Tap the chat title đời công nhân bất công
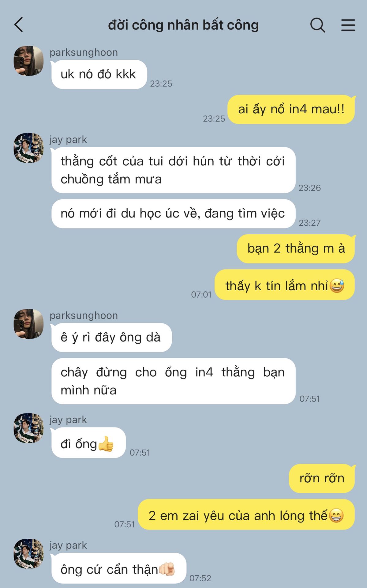The width and height of the screenshot is (367, 588). [x=183, y=25]
